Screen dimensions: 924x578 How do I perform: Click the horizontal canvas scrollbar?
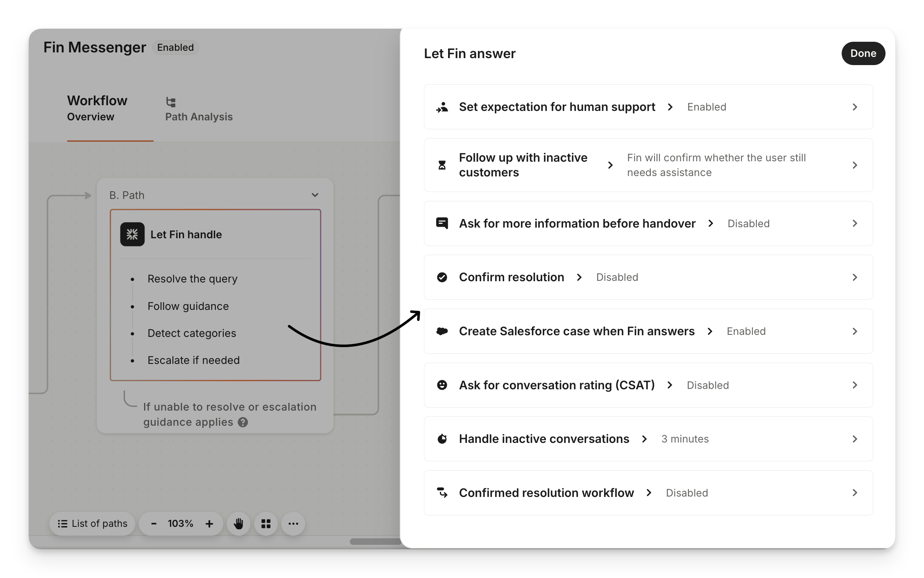coord(375,541)
